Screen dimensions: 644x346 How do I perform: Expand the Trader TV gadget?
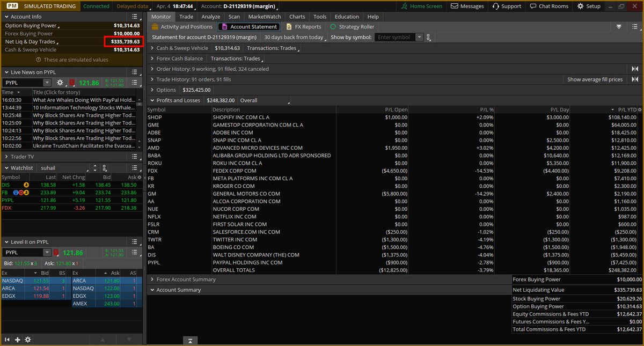pos(6,157)
